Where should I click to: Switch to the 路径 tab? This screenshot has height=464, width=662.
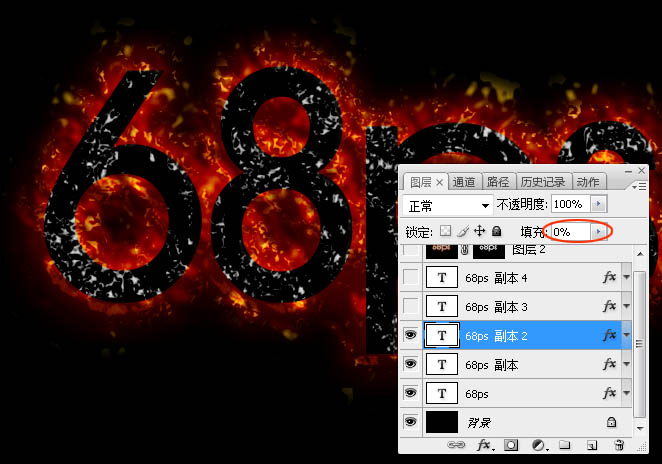[498, 182]
